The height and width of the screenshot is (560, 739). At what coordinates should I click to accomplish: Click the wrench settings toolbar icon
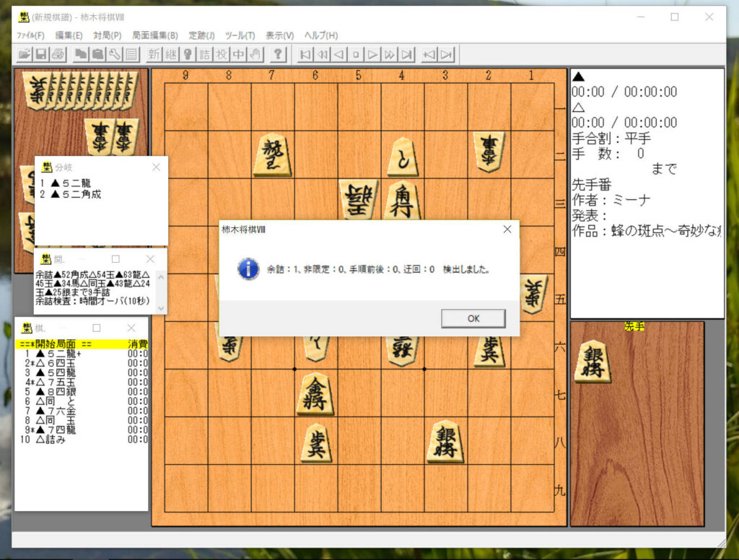115,54
